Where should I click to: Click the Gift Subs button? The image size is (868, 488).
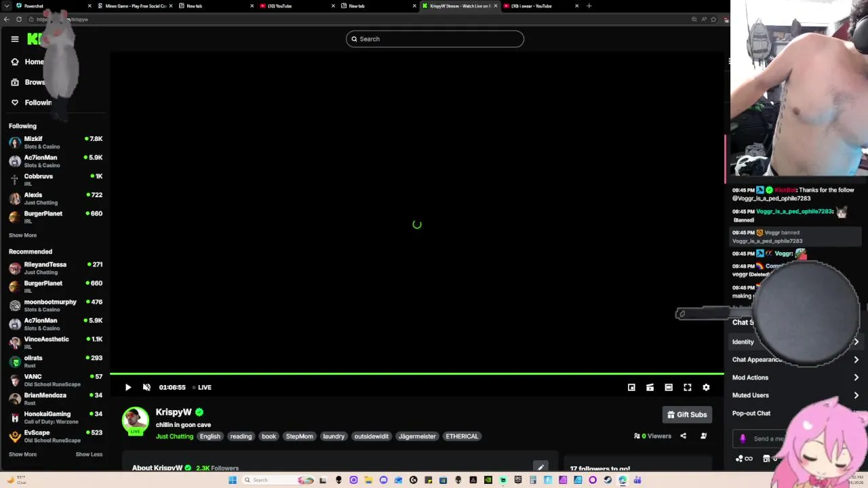click(687, 415)
